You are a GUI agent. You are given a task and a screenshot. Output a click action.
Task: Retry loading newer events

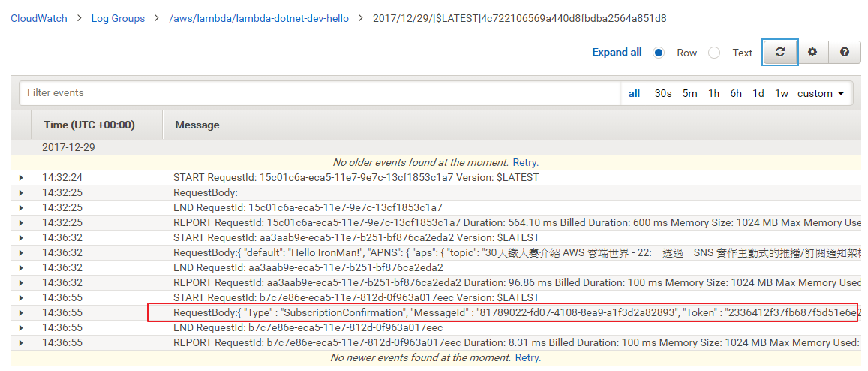click(x=527, y=358)
